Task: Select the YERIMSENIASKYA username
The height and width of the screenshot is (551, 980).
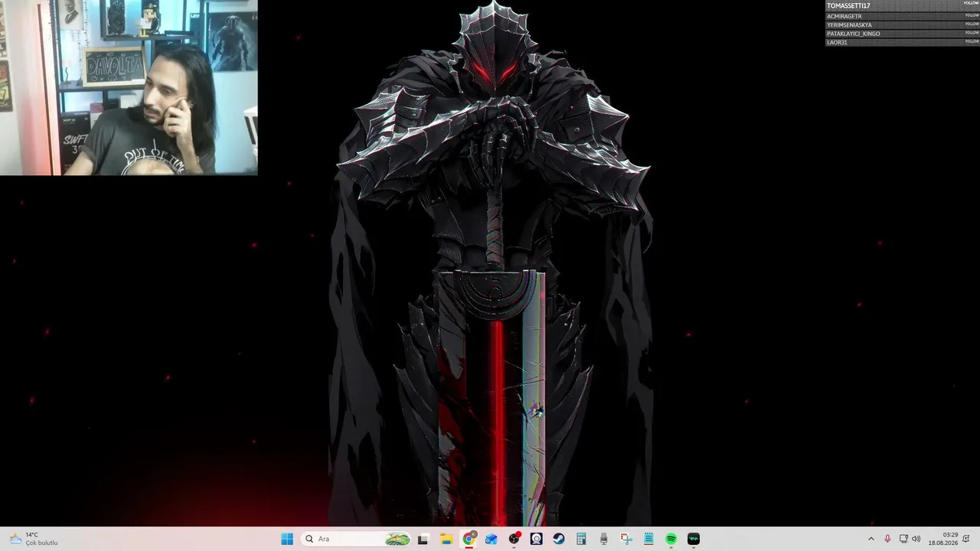Action: click(x=849, y=24)
